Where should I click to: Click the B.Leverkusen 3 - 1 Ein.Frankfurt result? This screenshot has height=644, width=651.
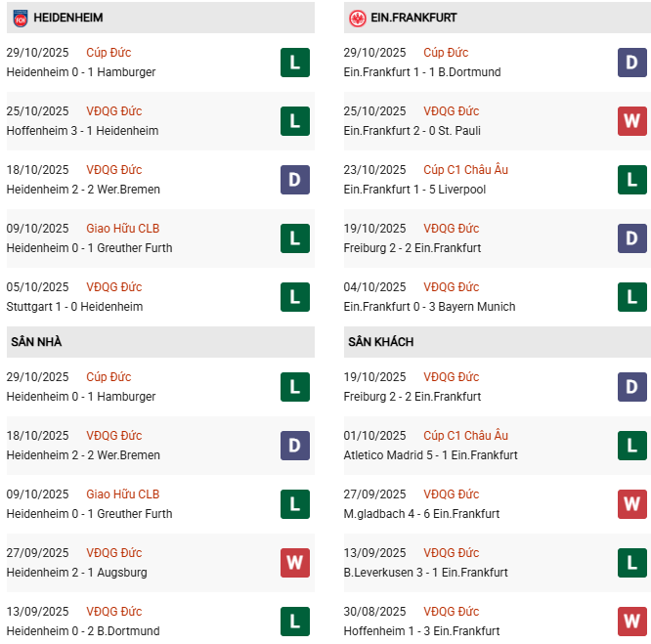pyautogui.click(x=425, y=573)
